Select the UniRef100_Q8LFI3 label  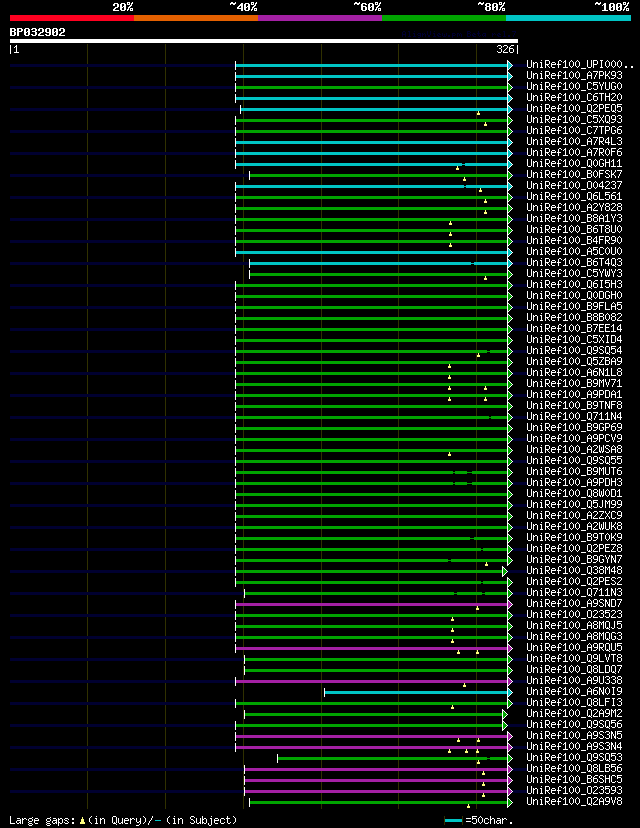(x=575, y=702)
